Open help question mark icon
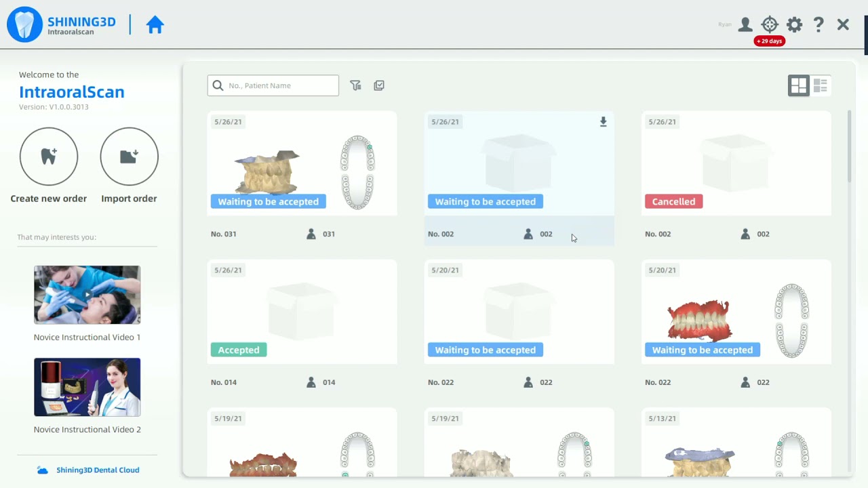868x488 pixels. 818,25
